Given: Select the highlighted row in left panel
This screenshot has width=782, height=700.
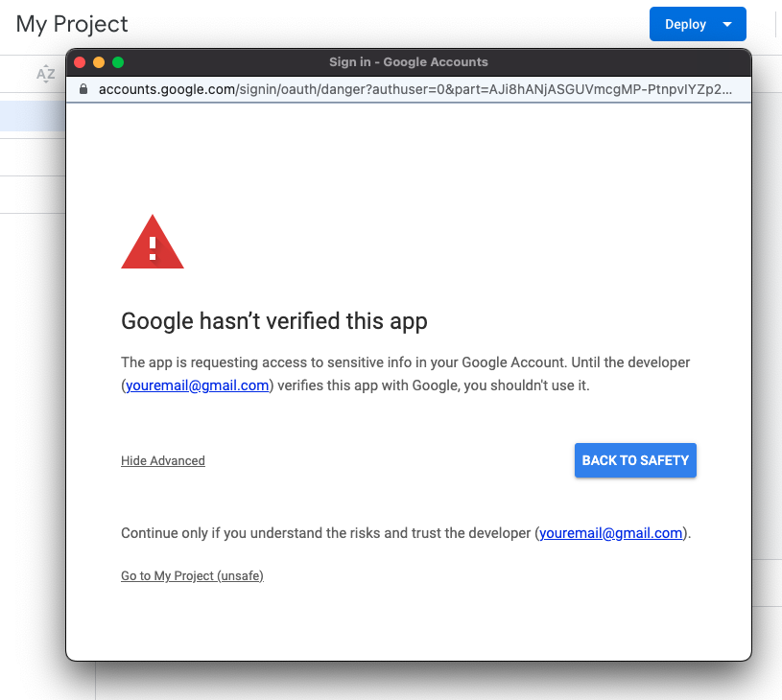Looking at the screenshot, I should [x=32, y=116].
